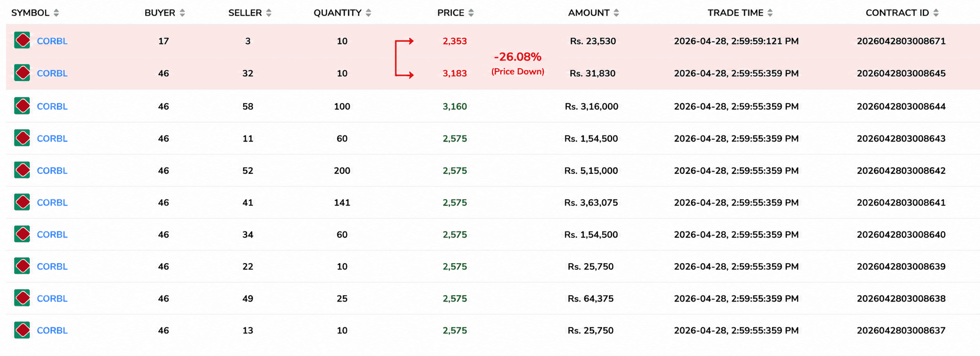Select contract ID 2026042803008671
Screen dimensions: 980x356
coord(901,41)
